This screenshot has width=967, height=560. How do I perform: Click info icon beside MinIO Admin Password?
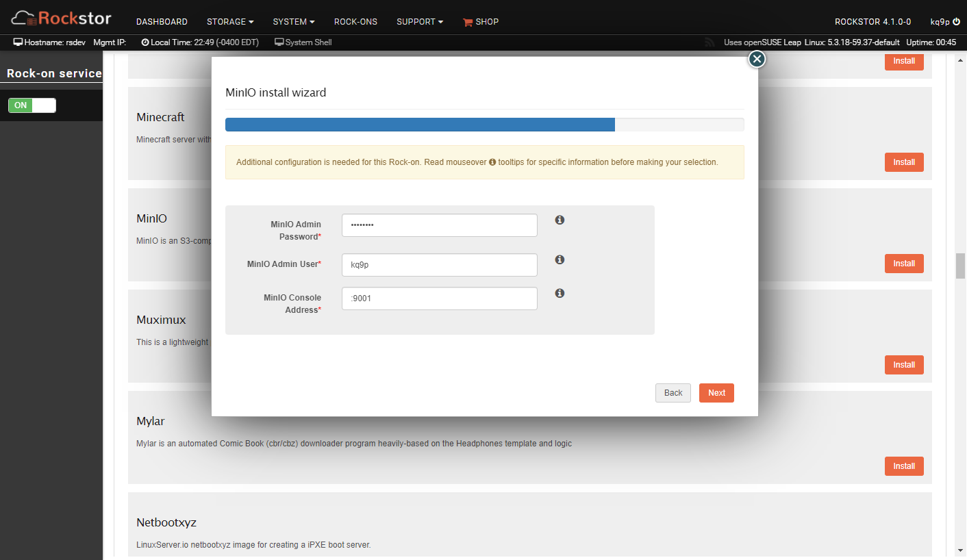click(x=560, y=220)
